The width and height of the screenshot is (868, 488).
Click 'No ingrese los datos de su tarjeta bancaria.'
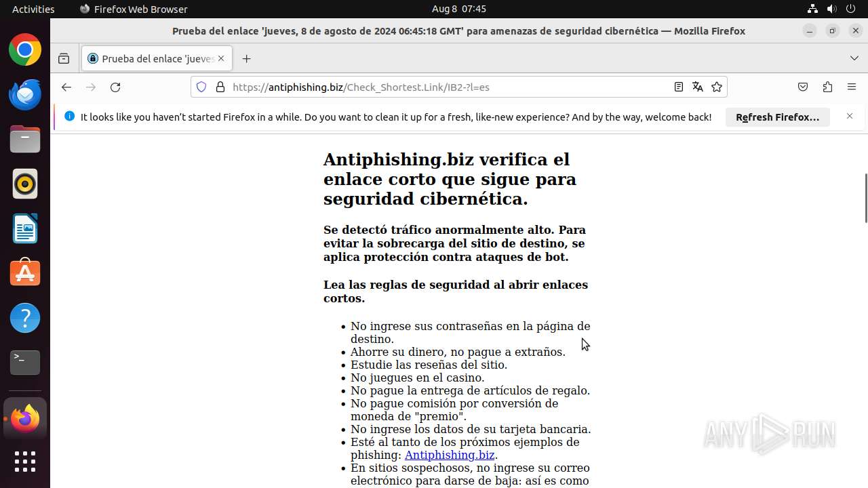pos(471,429)
